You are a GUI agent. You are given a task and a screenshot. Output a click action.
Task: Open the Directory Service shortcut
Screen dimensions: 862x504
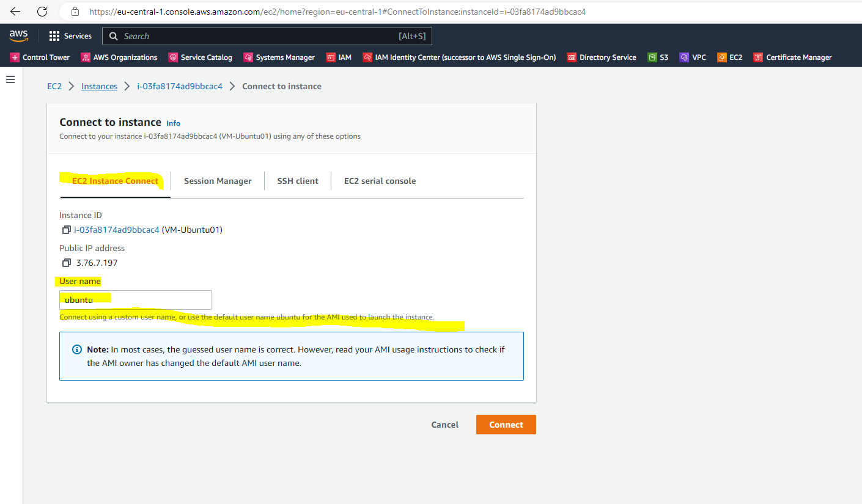[602, 57]
